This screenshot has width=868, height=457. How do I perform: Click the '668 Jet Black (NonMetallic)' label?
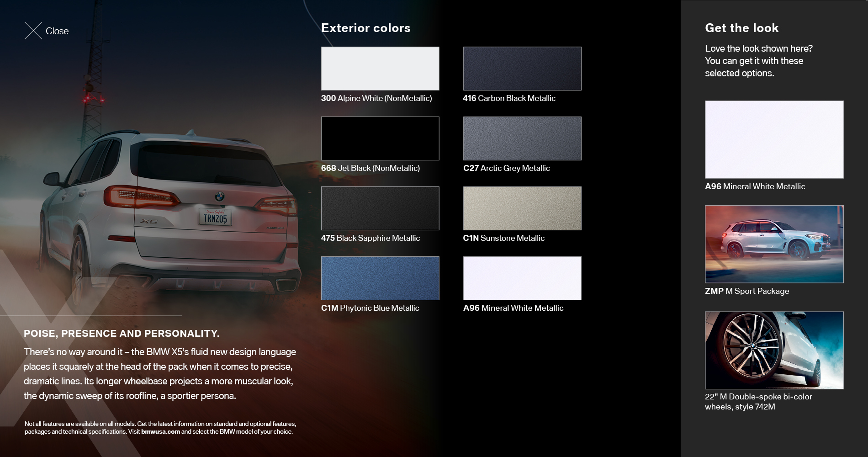(x=370, y=168)
